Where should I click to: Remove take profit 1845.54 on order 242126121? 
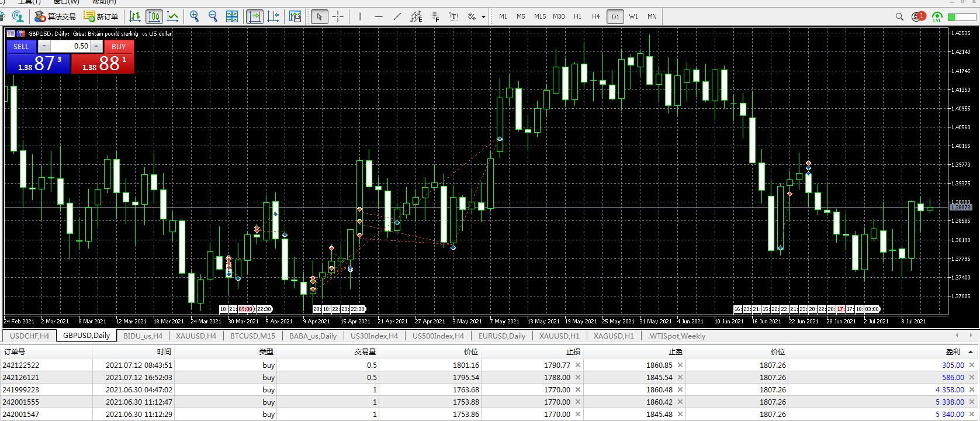[x=680, y=378]
